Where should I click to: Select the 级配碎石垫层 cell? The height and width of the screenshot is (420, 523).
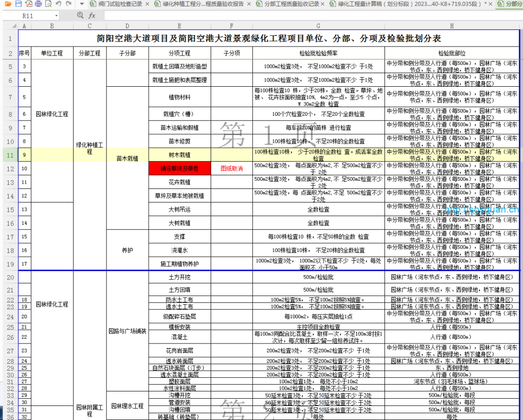pos(180,317)
